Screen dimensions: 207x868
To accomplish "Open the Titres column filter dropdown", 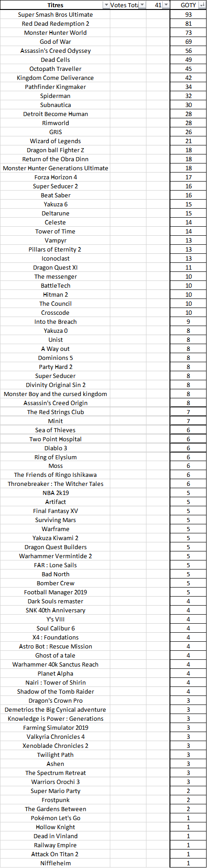I will 106,5.
